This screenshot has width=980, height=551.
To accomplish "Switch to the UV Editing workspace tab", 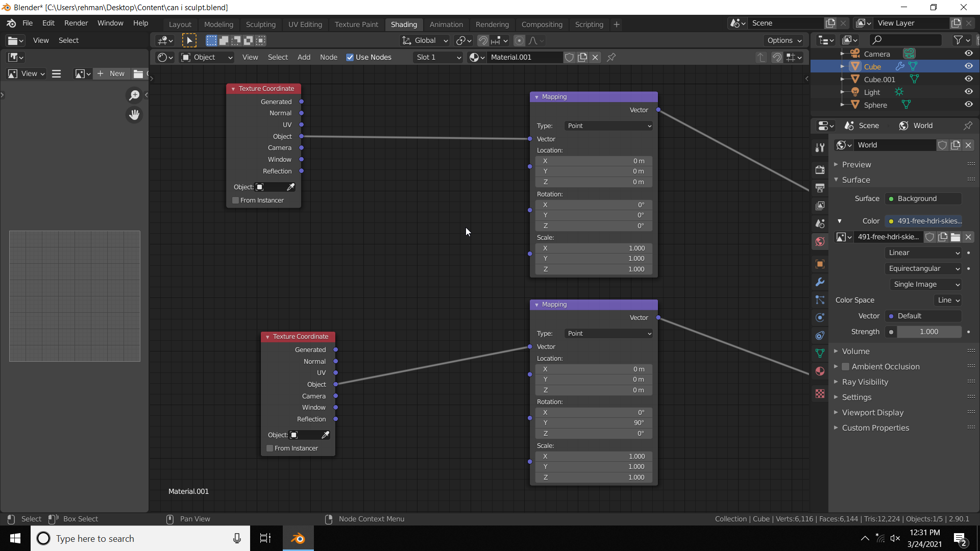I will pyautogui.click(x=305, y=24).
